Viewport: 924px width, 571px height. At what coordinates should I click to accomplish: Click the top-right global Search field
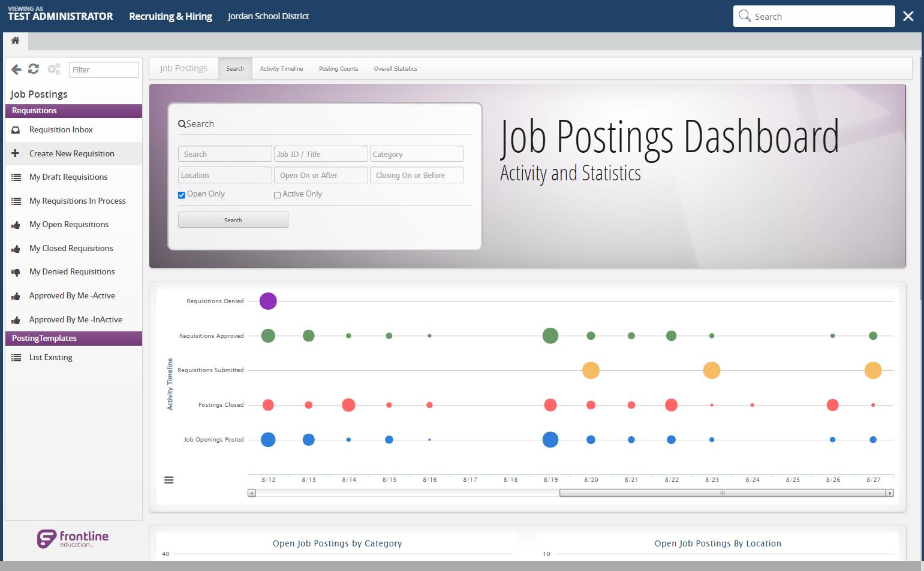[x=814, y=16]
